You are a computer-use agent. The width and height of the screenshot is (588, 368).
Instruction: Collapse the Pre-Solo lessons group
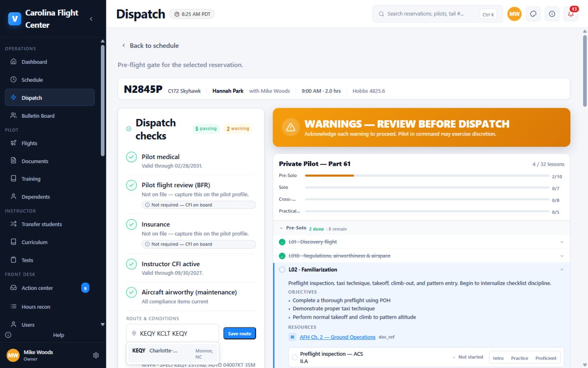click(x=281, y=228)
